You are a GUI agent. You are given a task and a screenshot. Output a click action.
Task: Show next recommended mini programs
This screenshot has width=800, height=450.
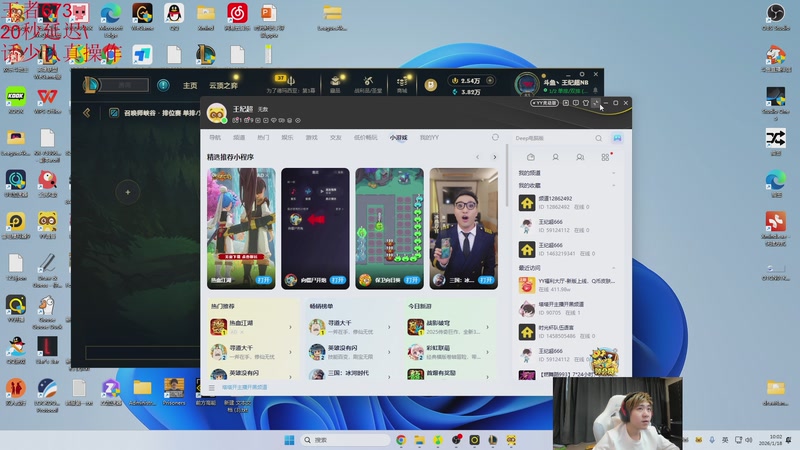point(494,157)
